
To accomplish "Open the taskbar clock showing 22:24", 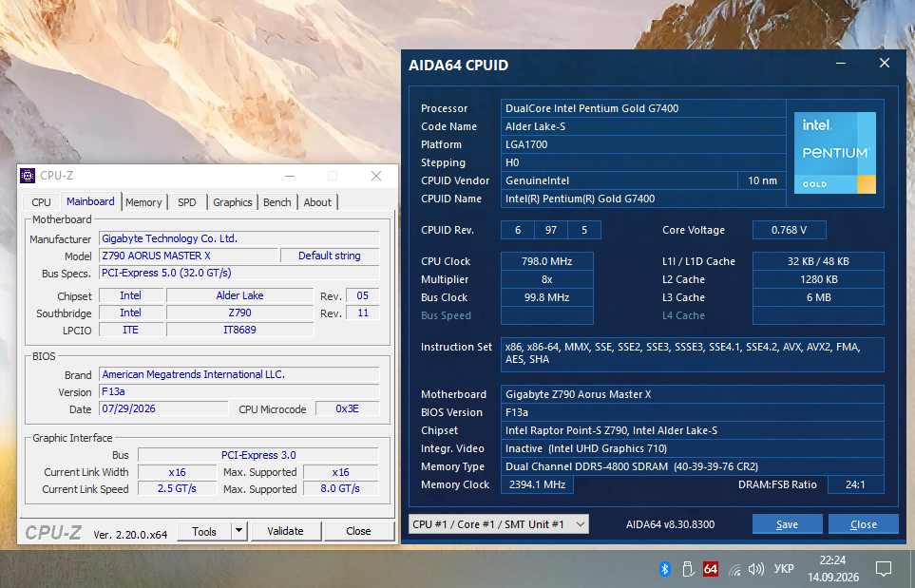I will 833,569.
